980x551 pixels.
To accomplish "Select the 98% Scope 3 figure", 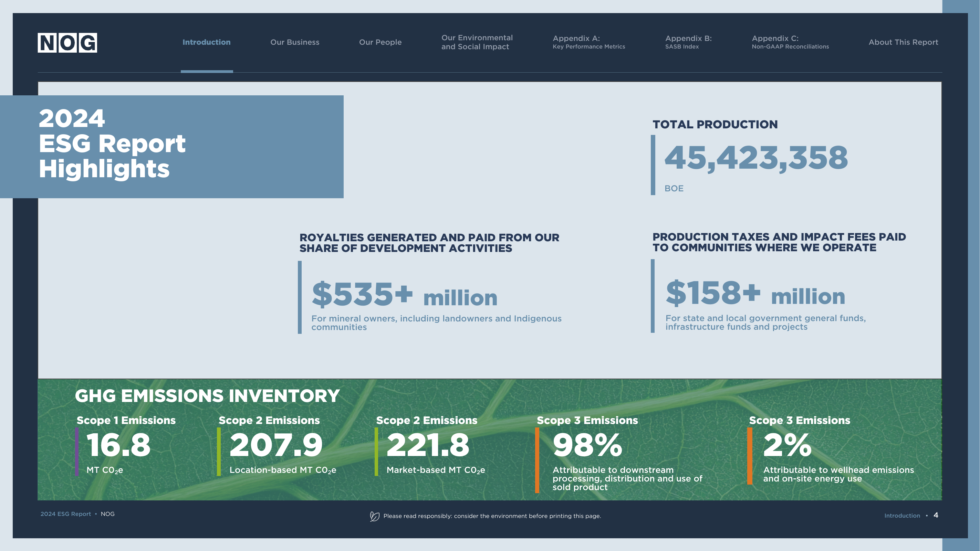I will 587,445.
